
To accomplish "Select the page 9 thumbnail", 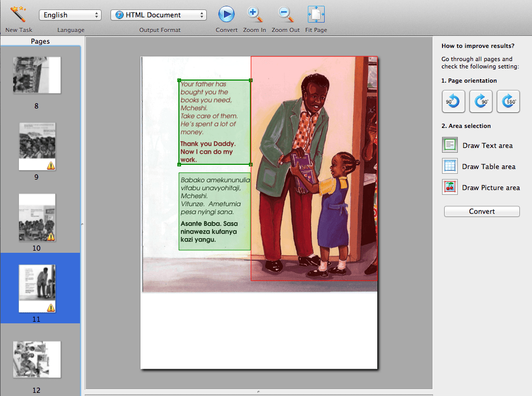I will pyautogui.click(x=37, y=146).
